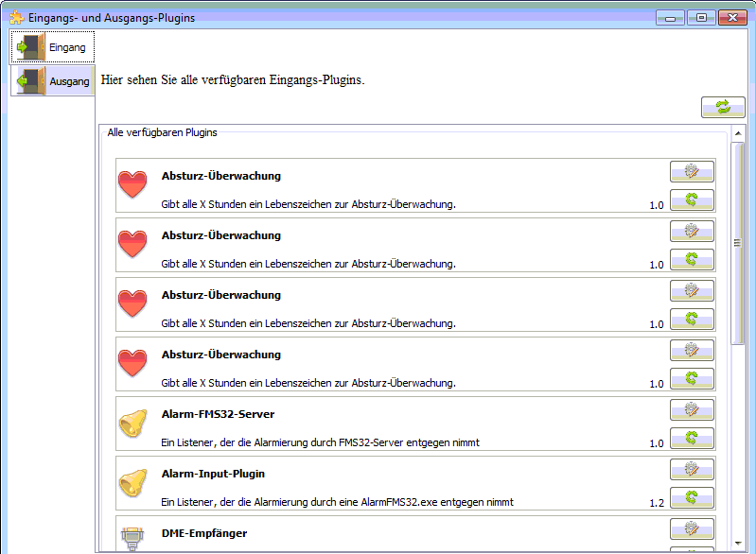Reload the first Absturz-Überwachung plugin

692,199
